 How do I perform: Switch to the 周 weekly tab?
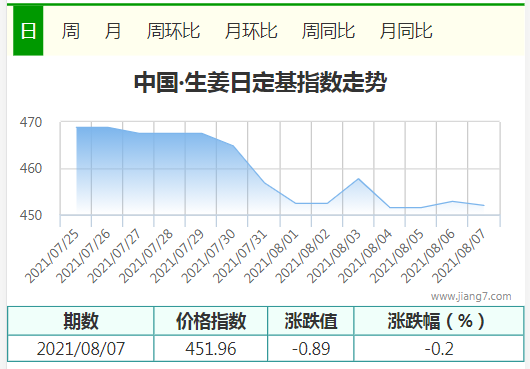(71, 31)
